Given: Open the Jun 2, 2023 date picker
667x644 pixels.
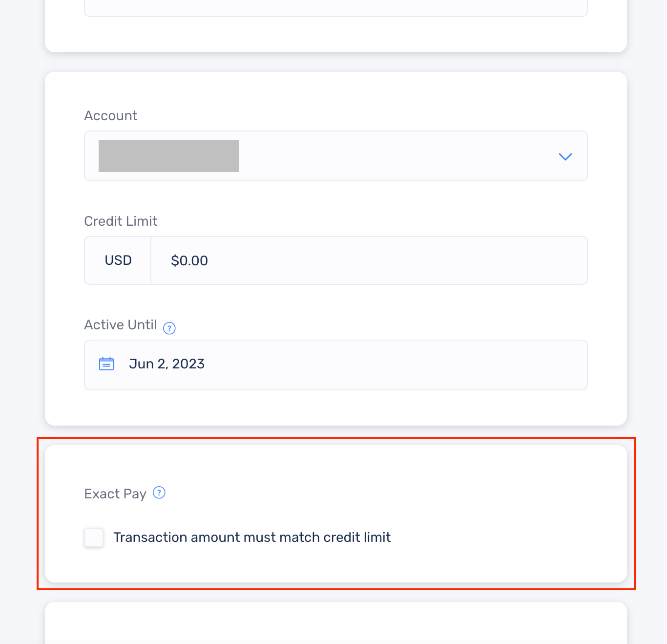Looking at the screenshot, I should pyautogui.click(x=336, y=365).
